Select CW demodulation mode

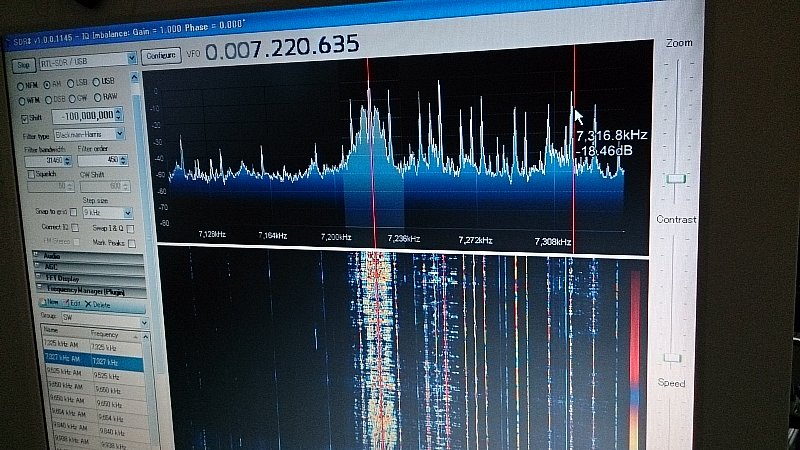tap(72, 98)
